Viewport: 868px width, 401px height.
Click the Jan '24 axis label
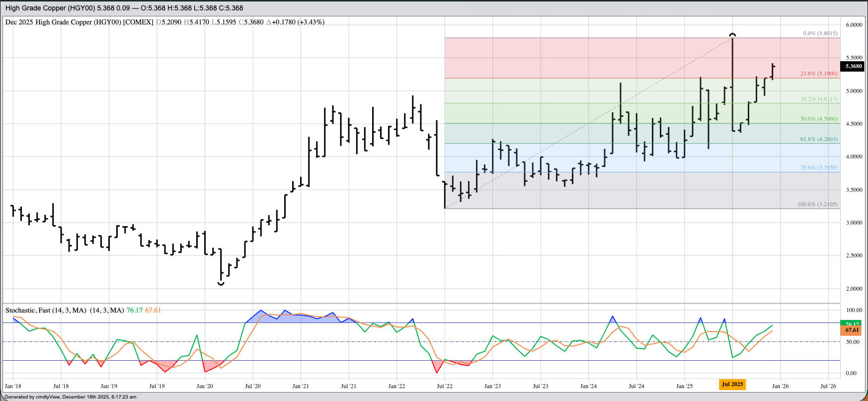(x=588, y=386)
